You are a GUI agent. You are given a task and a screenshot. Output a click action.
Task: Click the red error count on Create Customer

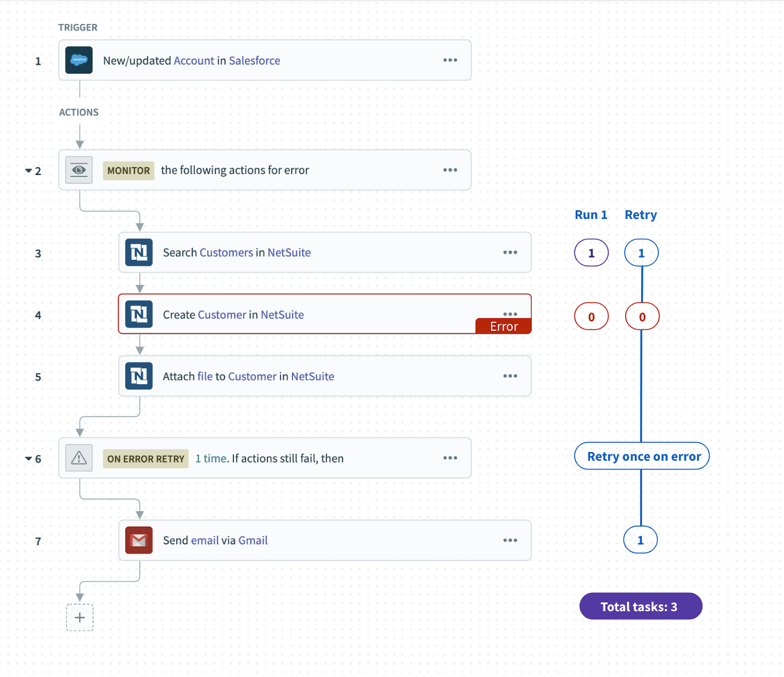(591, 316)
